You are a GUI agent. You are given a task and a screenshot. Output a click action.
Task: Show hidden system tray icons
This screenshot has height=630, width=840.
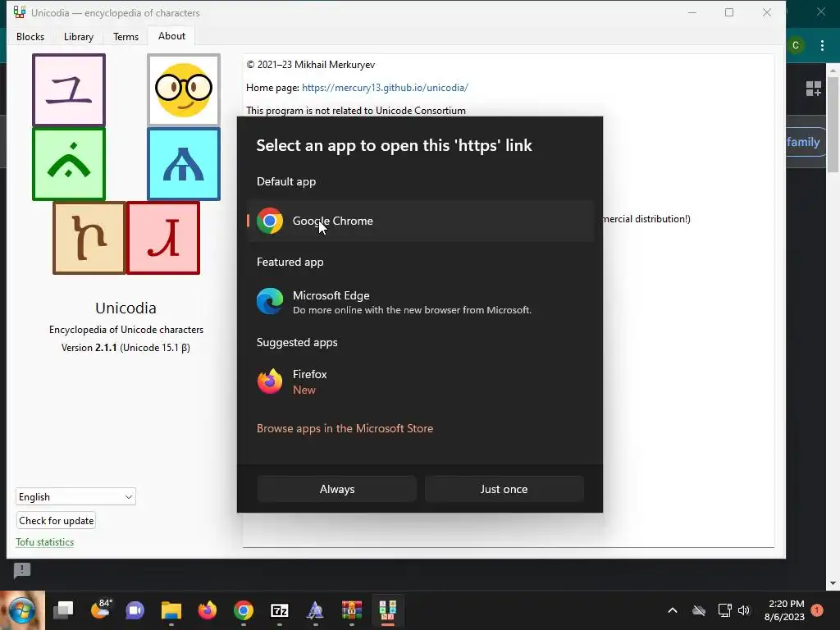point(673,610)
